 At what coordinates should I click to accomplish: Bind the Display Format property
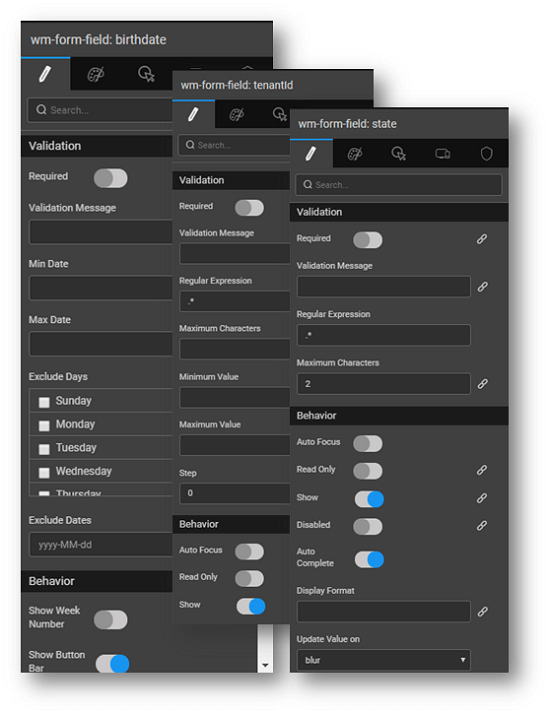click(x=483, y=612)
